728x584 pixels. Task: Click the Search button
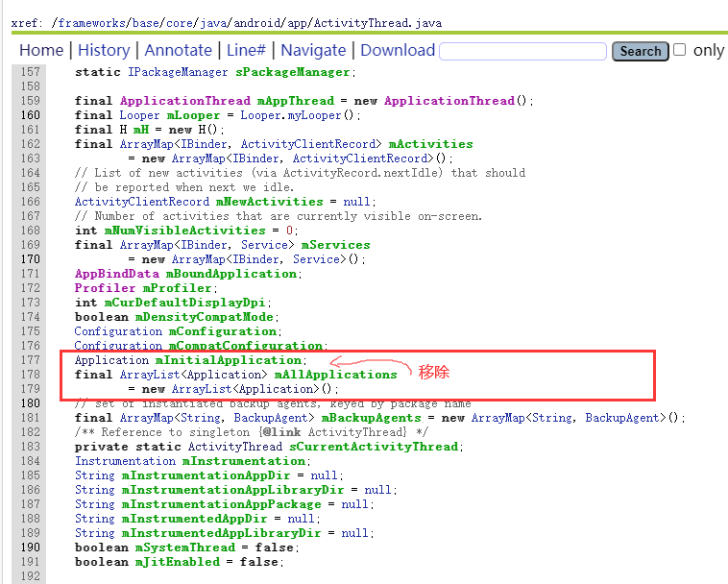click(641, 51)
